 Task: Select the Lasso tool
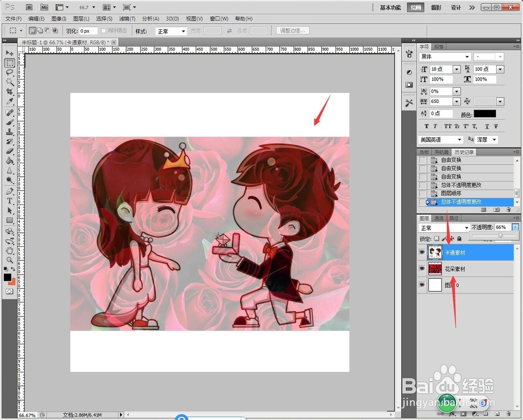click(x=9, y=72)
